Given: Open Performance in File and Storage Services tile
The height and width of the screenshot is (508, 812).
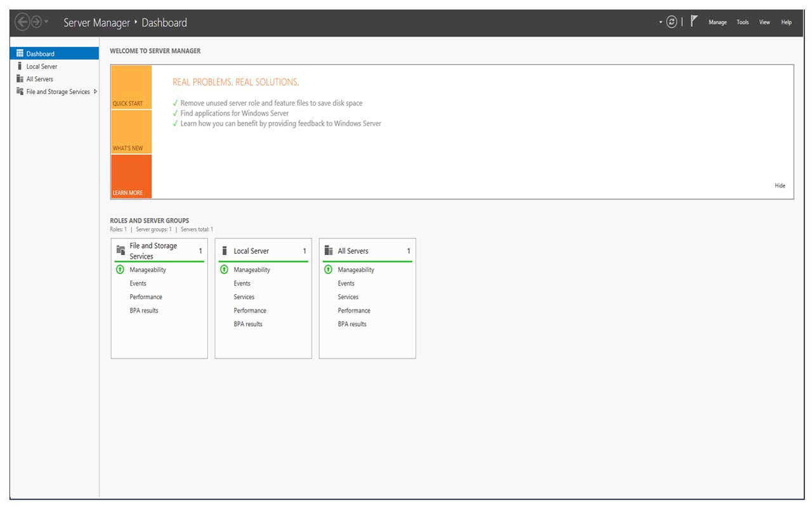Looking at the screenshot, I should pos(146,297).
